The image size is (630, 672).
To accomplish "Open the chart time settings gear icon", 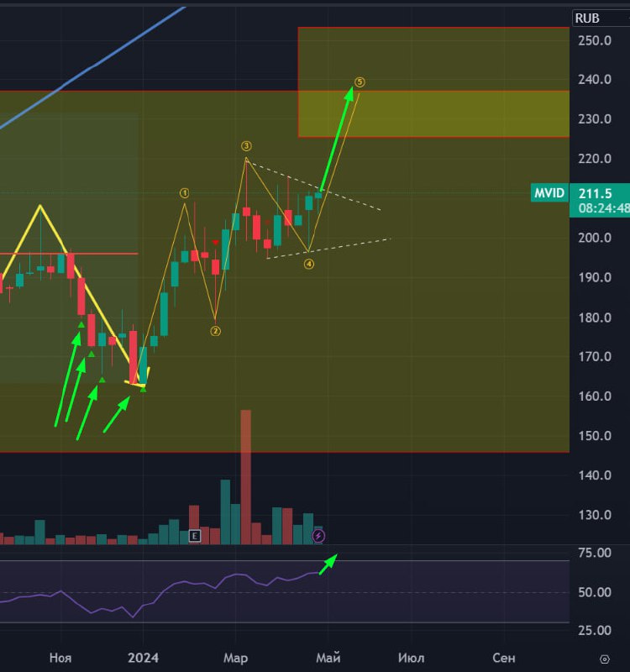I will click(x=604, y=659).
